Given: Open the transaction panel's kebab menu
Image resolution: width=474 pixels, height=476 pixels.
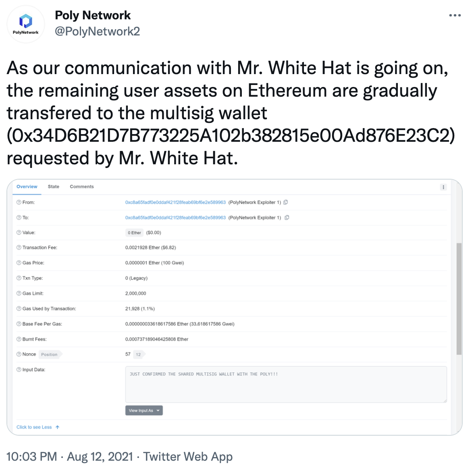Looking at the screenshot, I should click(x=443, y=187).
